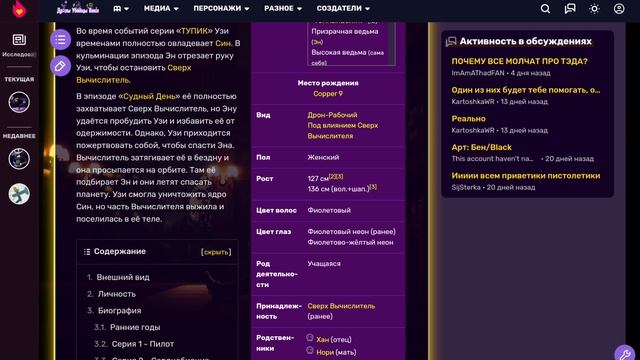Viewport: 640px width, 360px height.
Task: Open the user account profile icon
Action: (619, 9)
